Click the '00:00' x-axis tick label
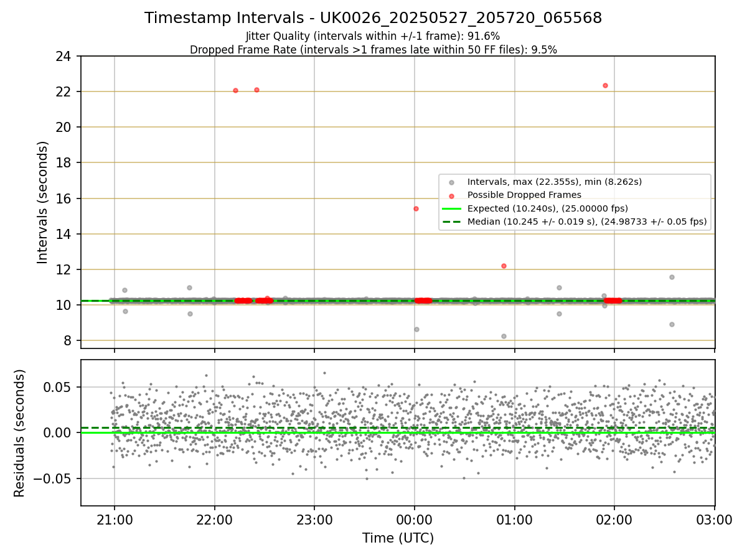 [415, 519]
